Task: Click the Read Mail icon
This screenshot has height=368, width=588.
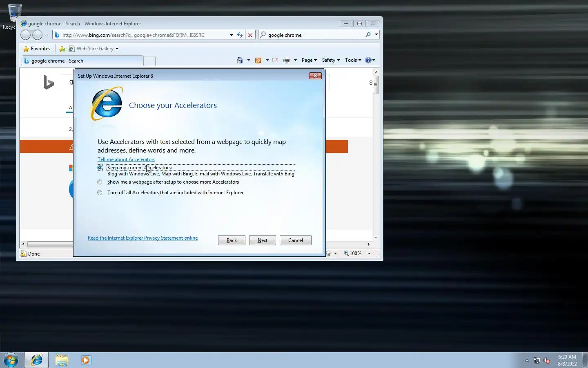Action: click(x=275, y=60)
